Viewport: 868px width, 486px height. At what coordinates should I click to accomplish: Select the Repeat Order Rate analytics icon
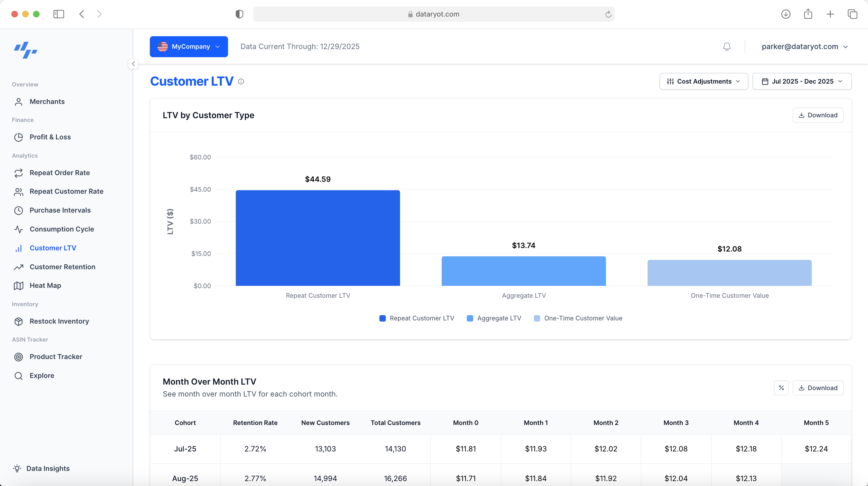pyautogui.click(x=19, y=173)
